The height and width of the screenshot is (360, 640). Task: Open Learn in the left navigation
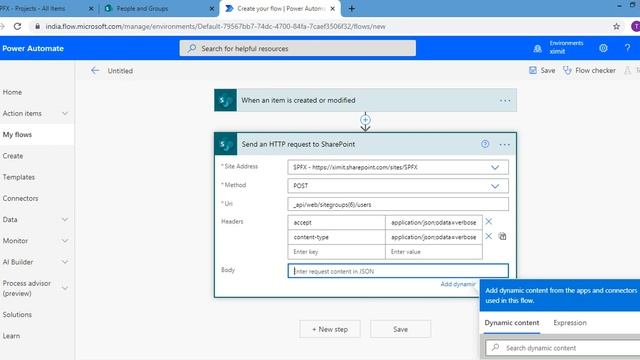click(11, 336)
